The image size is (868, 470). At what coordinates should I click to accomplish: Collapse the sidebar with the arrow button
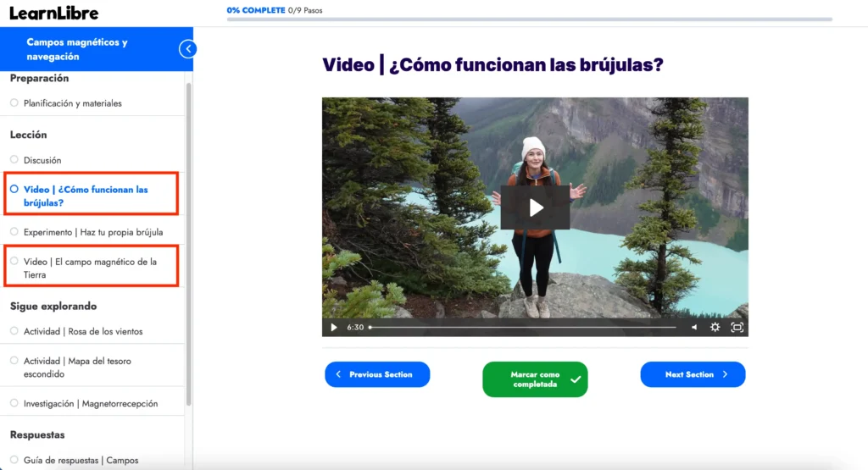[187, 49]
